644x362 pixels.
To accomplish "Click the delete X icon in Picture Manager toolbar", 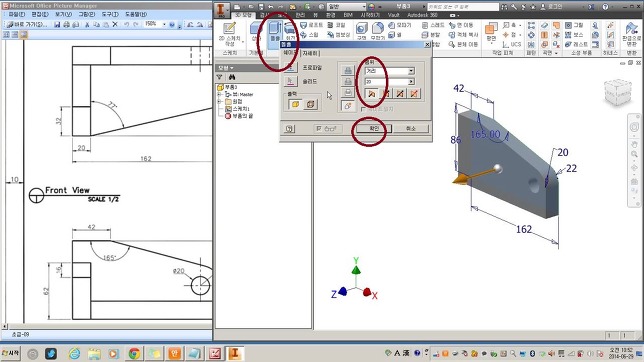I will 115,25.
